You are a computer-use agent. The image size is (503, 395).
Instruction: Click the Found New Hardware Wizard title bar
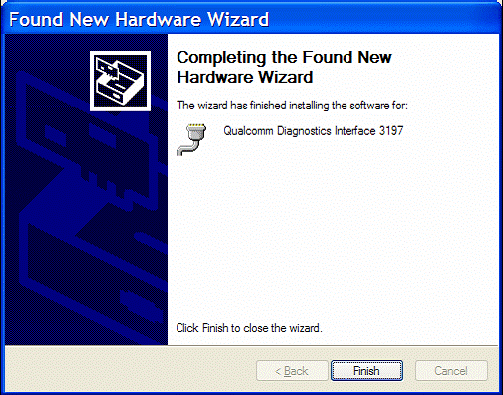251,19
